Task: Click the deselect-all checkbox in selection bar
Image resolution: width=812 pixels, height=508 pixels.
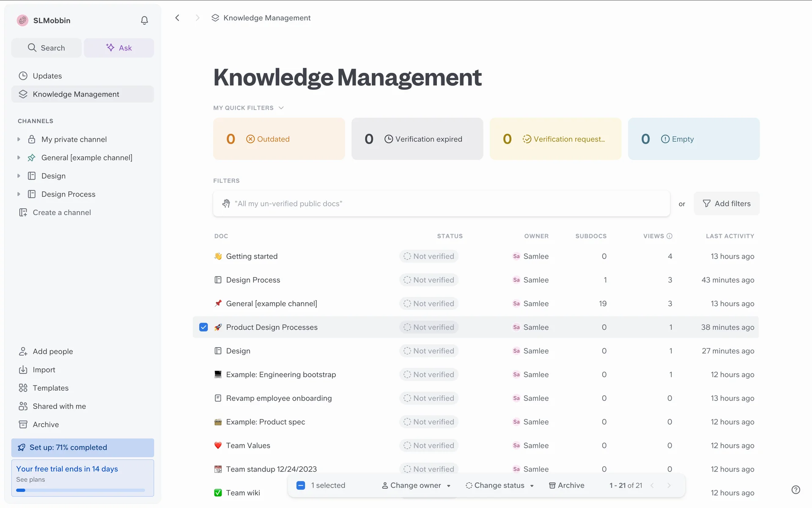Action: pyautogui.click(x=301, y=486)
